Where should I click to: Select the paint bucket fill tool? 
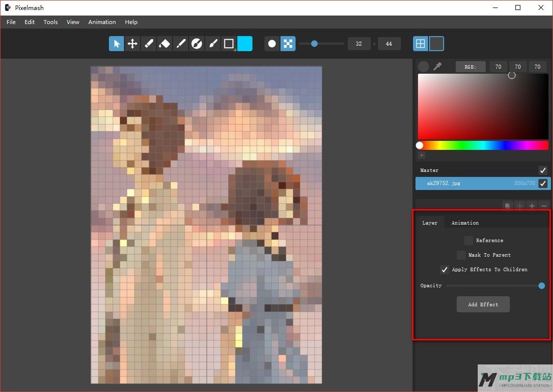[165, 44]
